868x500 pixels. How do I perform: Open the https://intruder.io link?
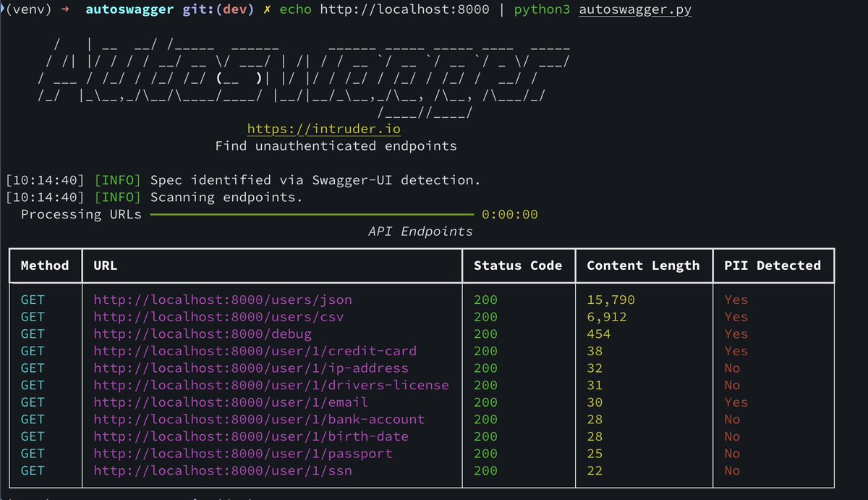323,129
